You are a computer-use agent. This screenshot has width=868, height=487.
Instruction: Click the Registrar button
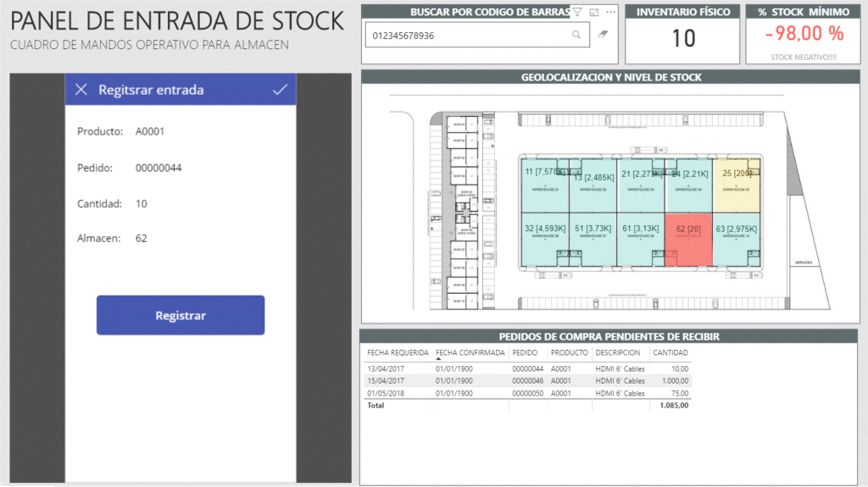[181, 315]
